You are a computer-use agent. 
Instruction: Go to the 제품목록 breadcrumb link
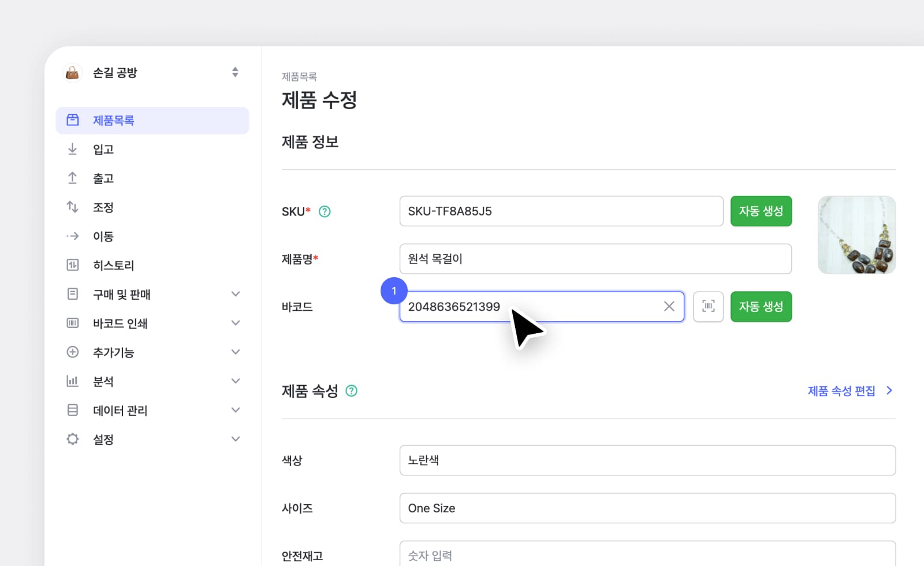pos(299,76)
